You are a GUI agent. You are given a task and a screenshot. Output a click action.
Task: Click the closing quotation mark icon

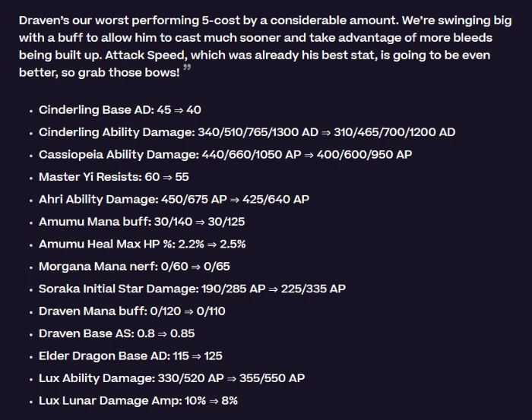(x=187, y=67)
